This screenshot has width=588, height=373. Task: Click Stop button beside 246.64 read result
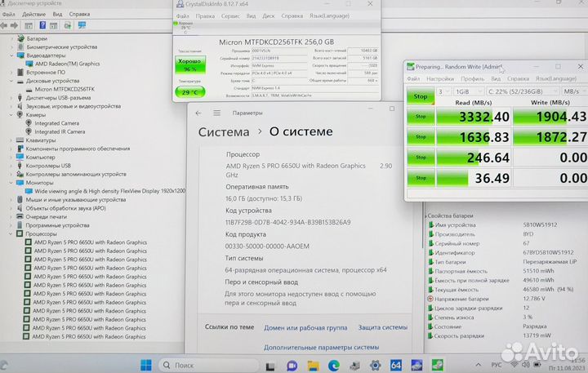(x=421, y=157)
